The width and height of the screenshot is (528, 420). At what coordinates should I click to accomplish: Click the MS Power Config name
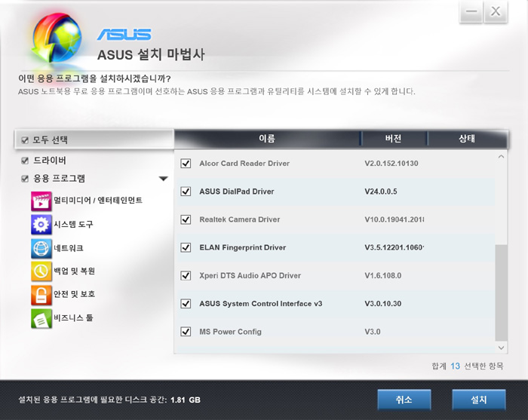click(x=230, y=332)
